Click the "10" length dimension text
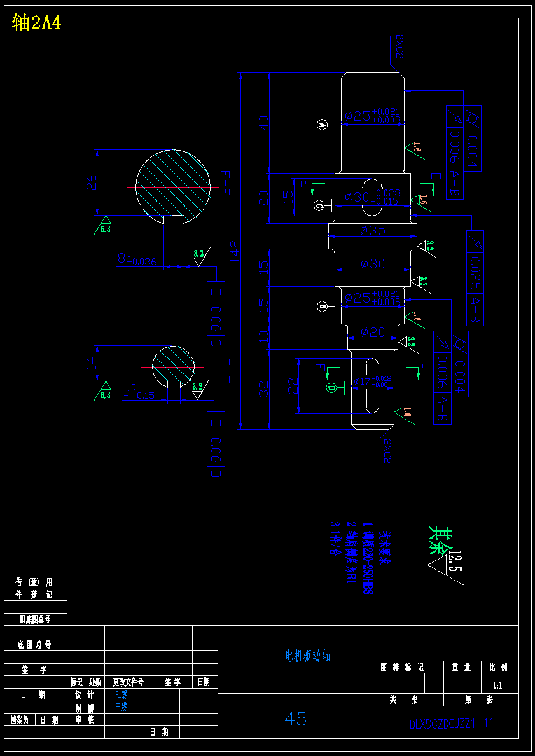Screen dimensions: 535x756 tap(263, 336)
